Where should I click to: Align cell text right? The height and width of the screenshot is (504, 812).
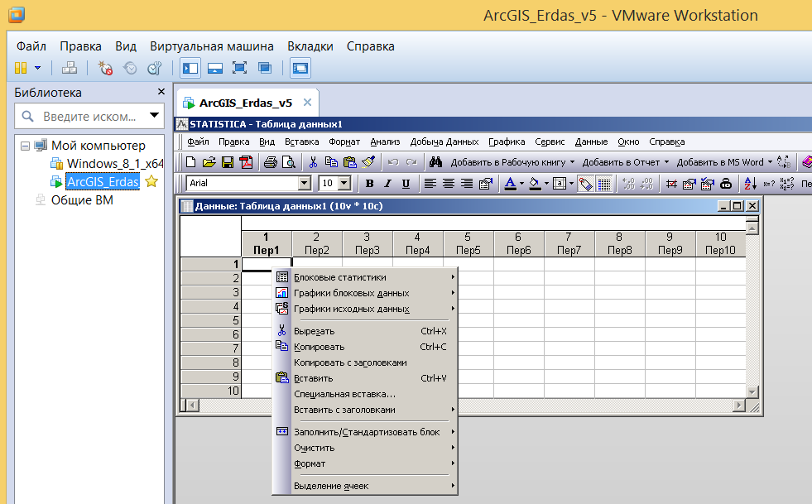pos(467,184)
